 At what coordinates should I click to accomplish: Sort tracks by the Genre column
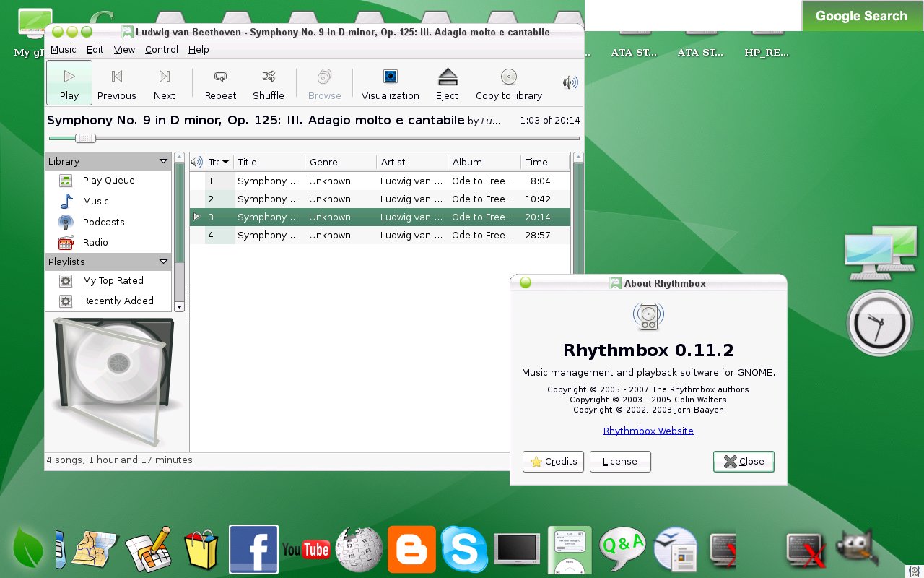click(341, 162)
